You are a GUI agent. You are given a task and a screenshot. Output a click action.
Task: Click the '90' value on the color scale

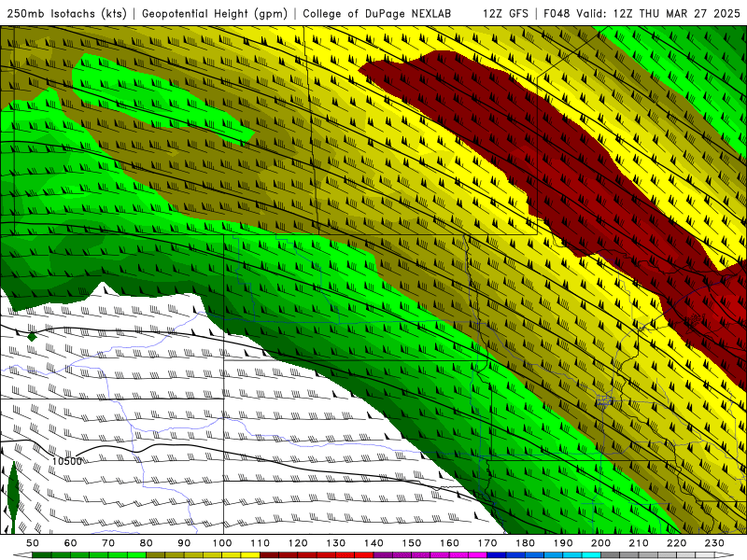click(x=184, y=543)
